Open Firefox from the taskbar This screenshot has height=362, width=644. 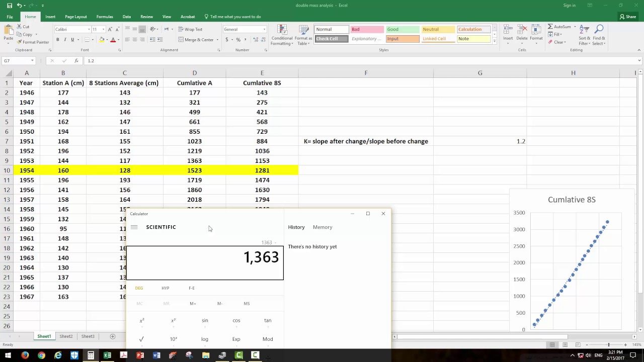[25, 355]
